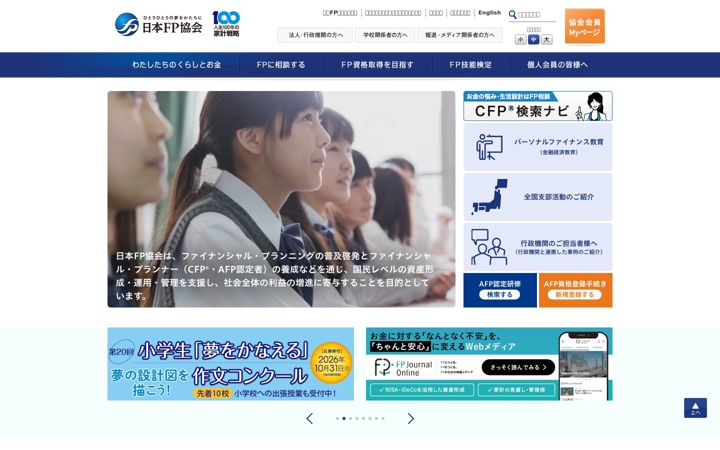Go to previous carousel slide arrow

(x=310, y=418)
